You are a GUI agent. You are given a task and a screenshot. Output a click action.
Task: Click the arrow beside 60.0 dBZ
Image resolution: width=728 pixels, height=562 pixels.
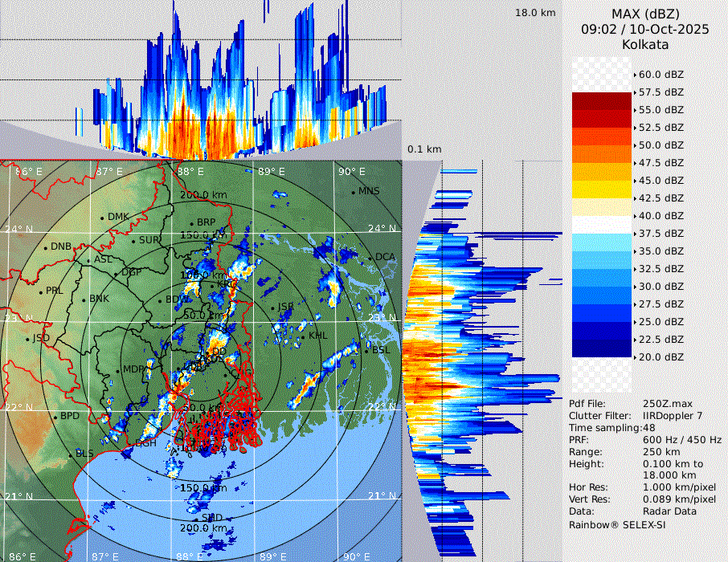[x=635, y=74]
